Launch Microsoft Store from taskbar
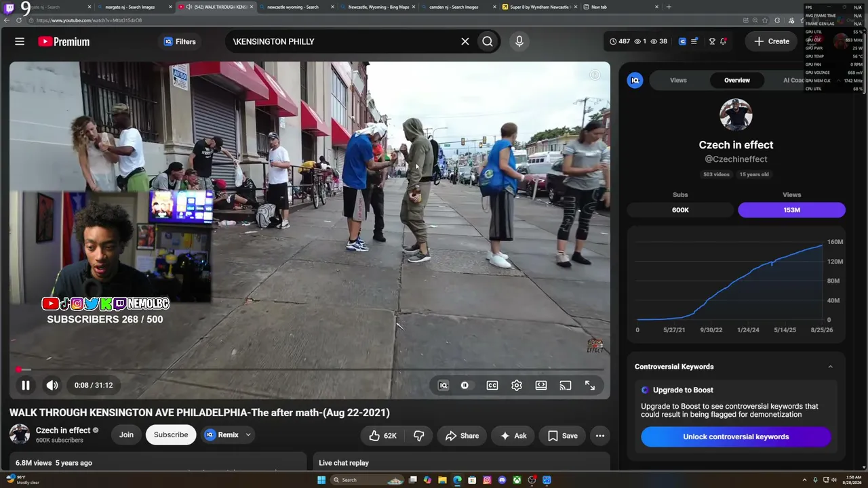 tap(472, 480)
